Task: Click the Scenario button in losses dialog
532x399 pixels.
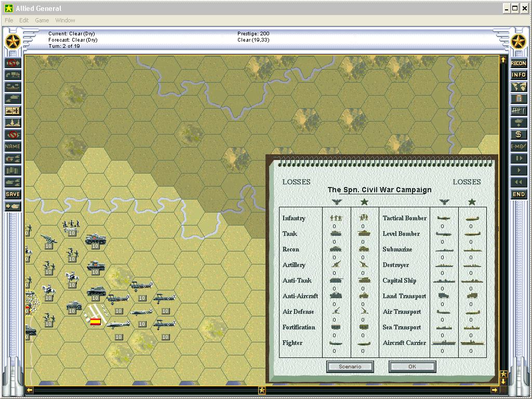Action: [350, 367]
